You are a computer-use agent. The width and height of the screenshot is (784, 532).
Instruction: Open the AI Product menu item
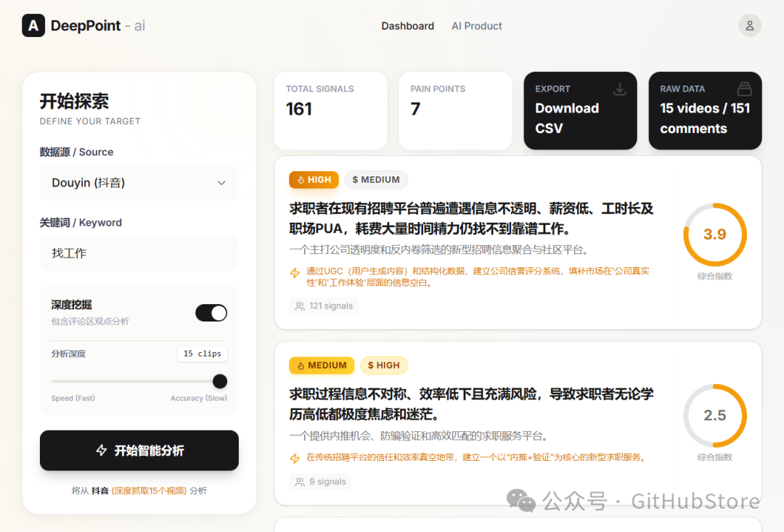point(476,25)
